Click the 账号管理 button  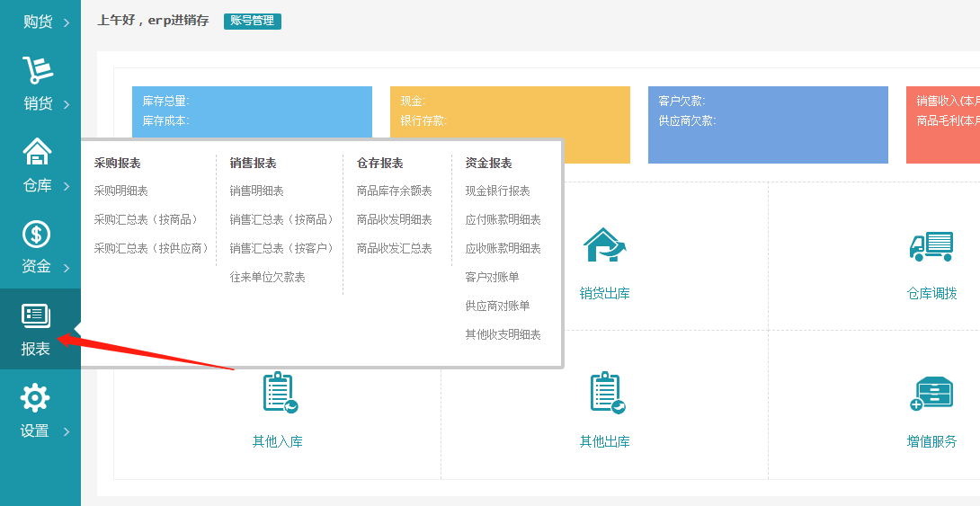coord(252,21)
